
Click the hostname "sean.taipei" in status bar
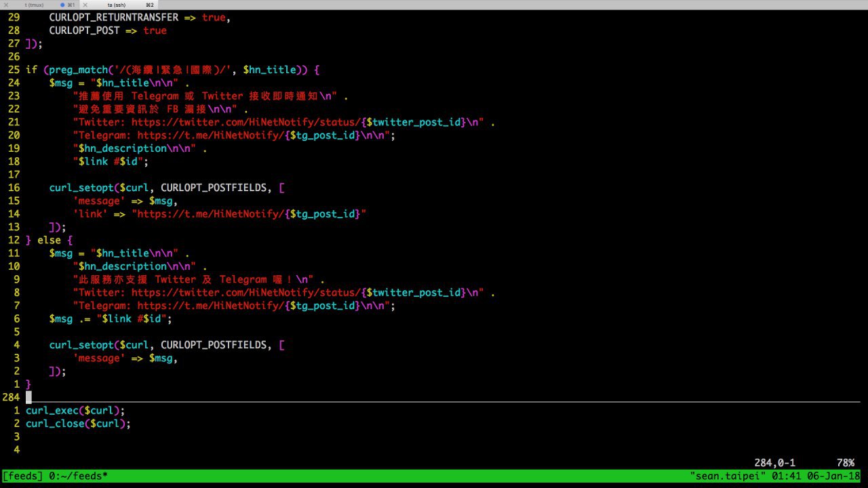click(728, 476)
